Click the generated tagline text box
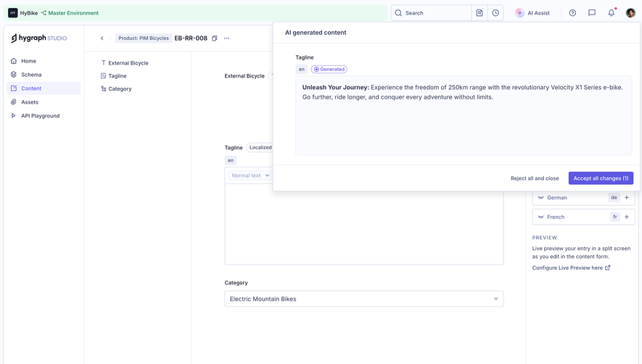 464,115
